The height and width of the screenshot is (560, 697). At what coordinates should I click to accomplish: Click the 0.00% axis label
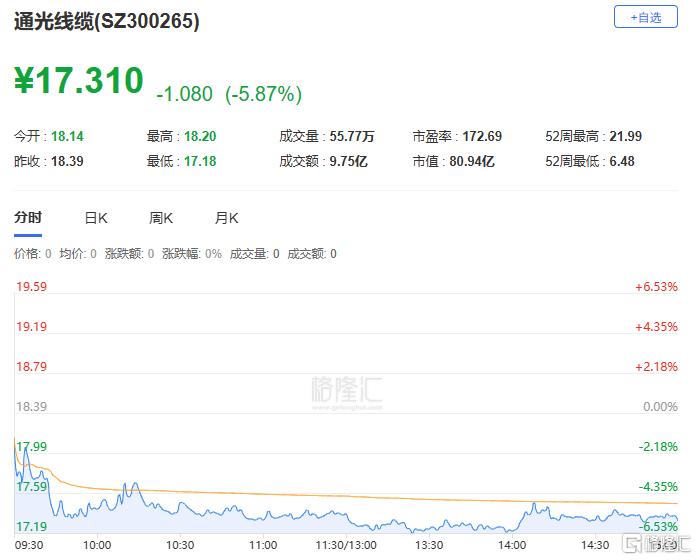(x=661, y=407)
